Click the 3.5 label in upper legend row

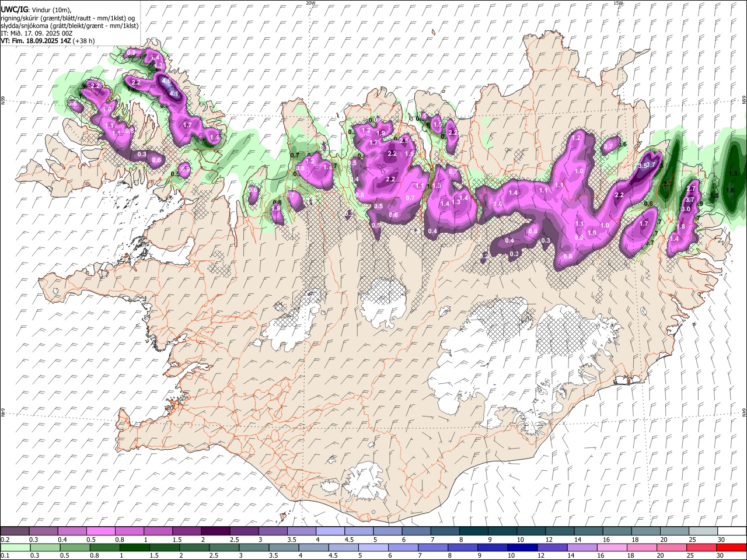pos(292,540)
